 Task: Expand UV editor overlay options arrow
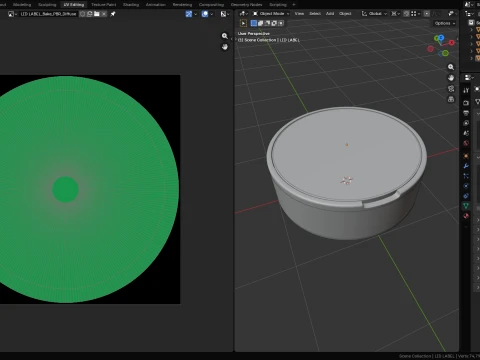(212, 14)
